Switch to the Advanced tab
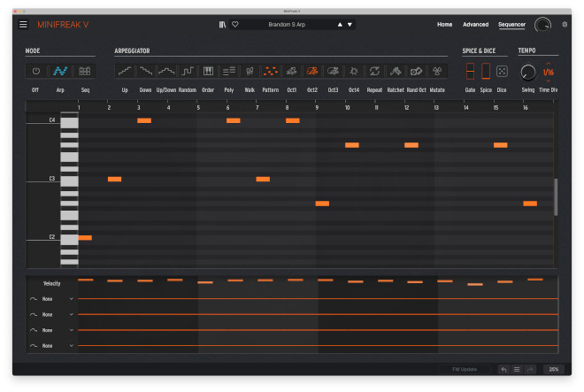Screen dimensions: 584x392 click(475, 25)
